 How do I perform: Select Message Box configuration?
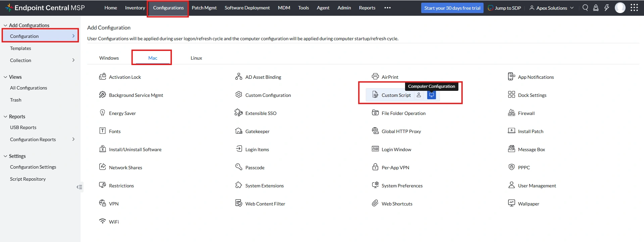[527, 149]
